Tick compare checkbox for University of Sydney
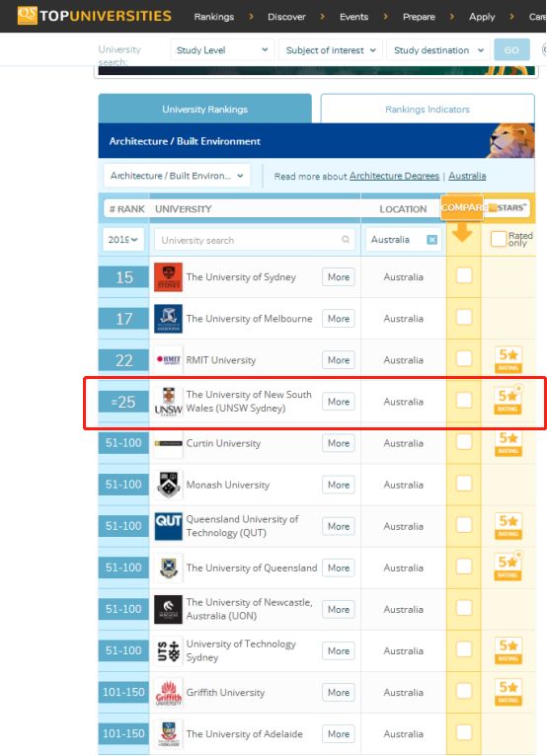Screen dimensions: 547x756 pos(464,275)
